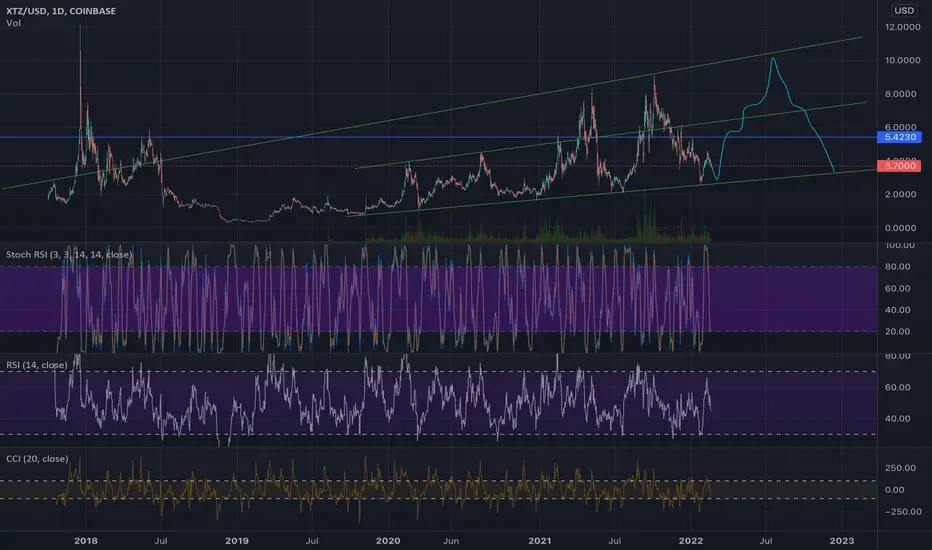Screen dimensions: 932x550
Task: Click the 2020 label on time axis
Action: (388, 540)
